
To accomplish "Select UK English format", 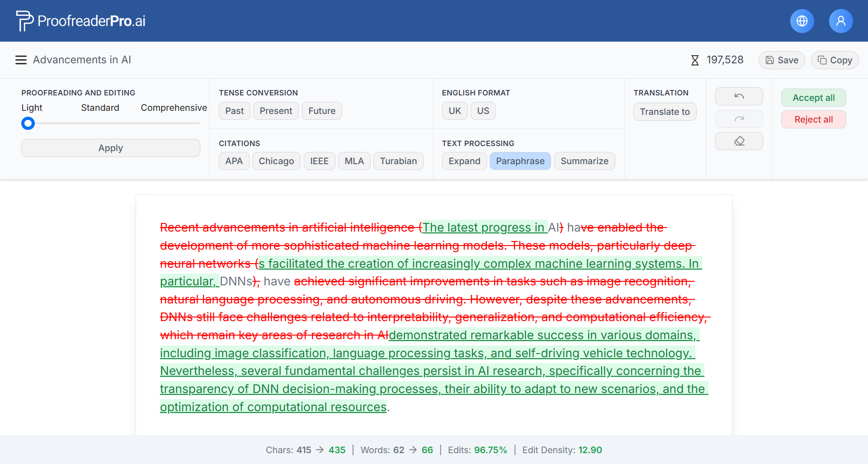I will [454, 111].
